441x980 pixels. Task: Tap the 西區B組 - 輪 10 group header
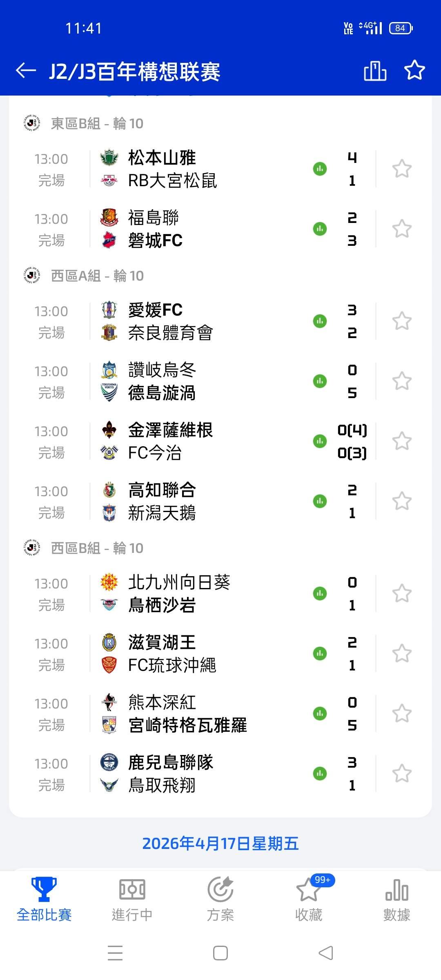(x=97, y=548)
